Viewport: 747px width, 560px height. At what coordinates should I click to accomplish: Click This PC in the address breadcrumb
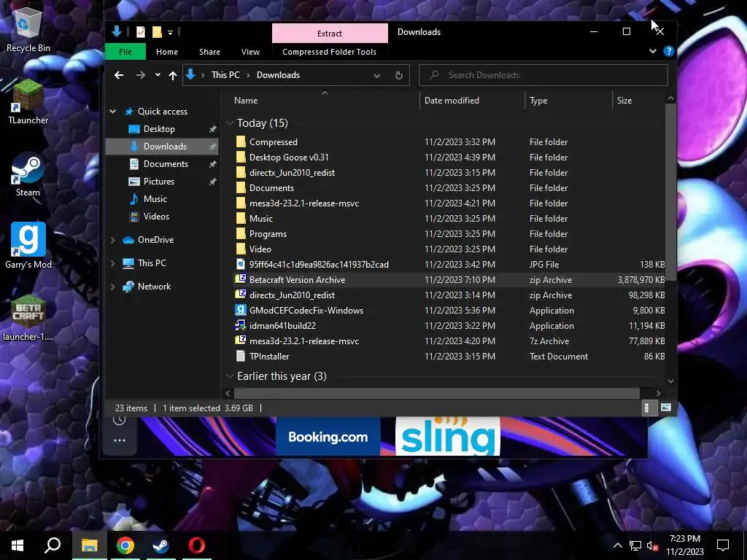coord(225,75)
